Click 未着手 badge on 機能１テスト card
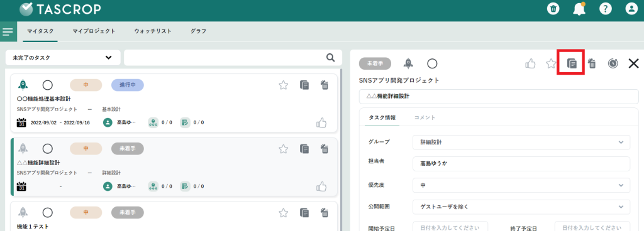 pos(127,213)
